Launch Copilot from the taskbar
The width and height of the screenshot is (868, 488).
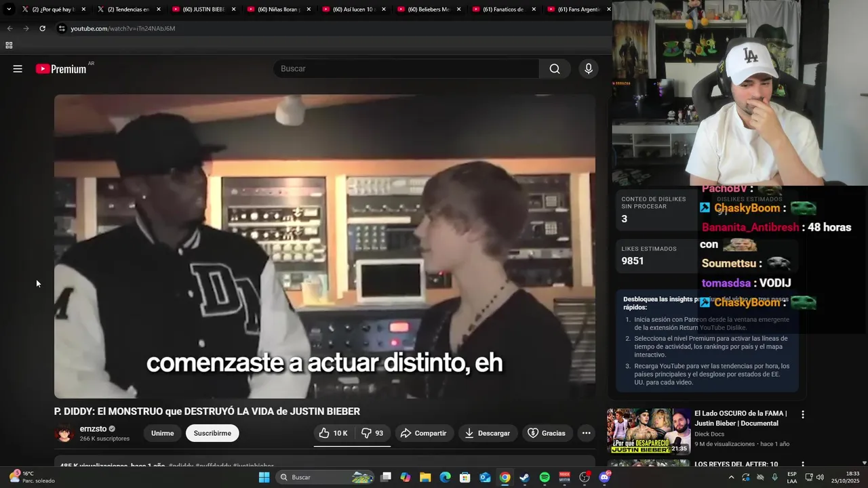[x=406, y=477]
